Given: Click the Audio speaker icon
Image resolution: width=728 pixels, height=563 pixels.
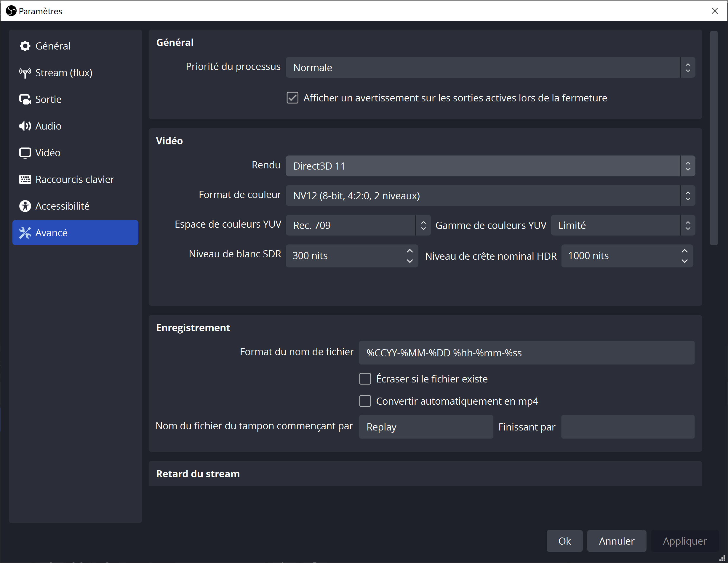Looking at the screenshot, I should (x=25, y=126).
